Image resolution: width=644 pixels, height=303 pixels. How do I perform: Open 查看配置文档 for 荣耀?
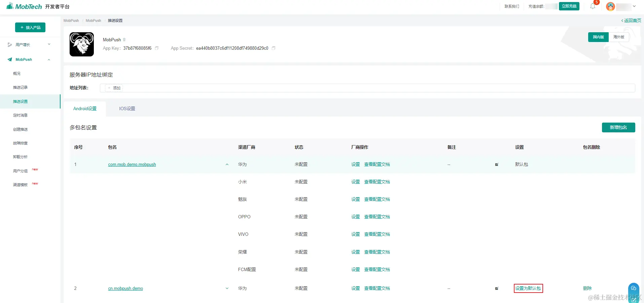tap(377, 252)
